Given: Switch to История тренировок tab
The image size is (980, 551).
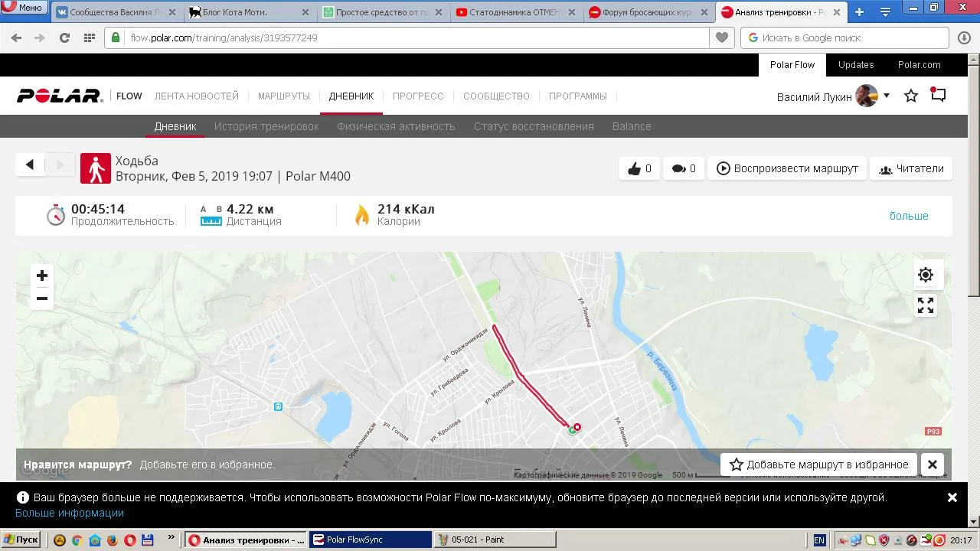Looking at the screenshot, I should pyautogui.click(x=266, y=126).
